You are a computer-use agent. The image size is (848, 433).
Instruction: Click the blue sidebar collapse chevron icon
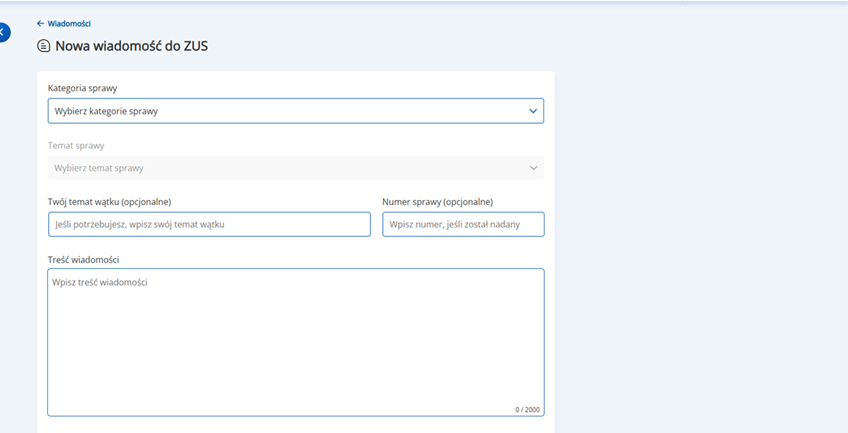pyautogui.click(x=3, y=33)
